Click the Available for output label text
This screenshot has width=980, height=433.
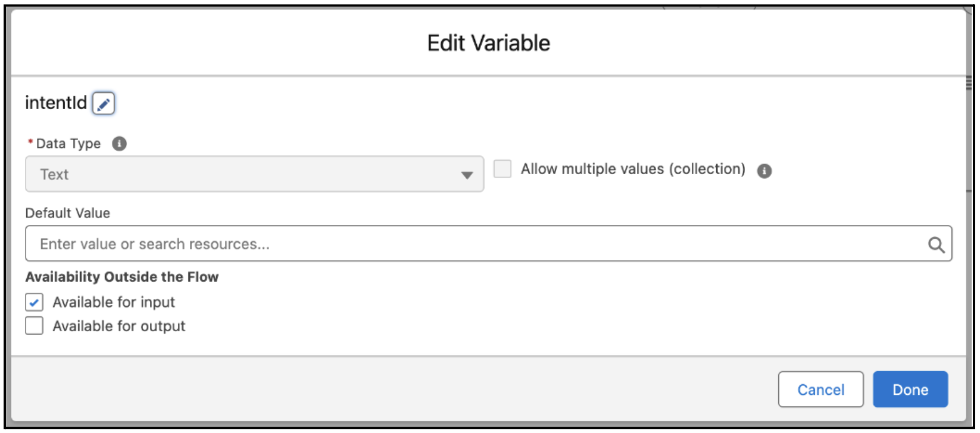point(119,326)
